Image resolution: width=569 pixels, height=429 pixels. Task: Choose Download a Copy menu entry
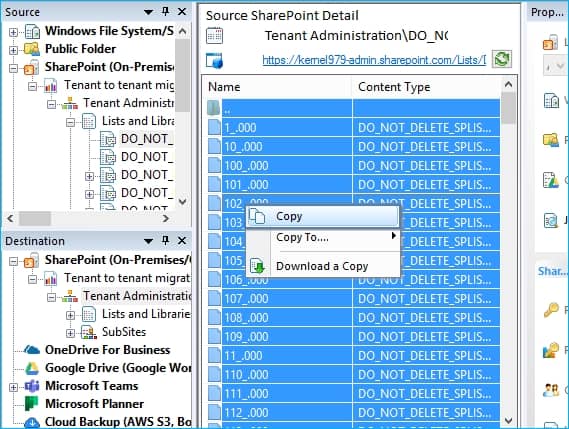coord(322,266)
